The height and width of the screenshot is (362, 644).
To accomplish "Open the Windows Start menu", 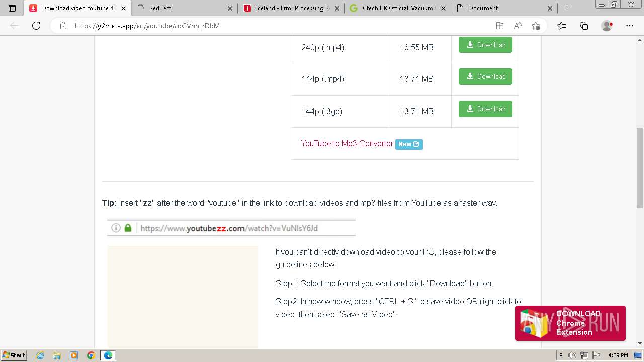I will pyautogui.click(x=14, y=355).
